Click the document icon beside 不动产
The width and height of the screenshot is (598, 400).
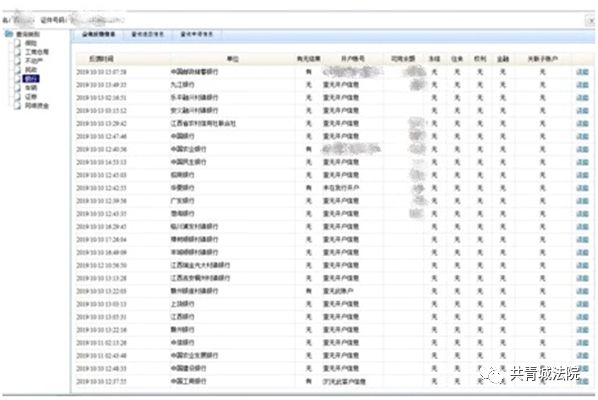(x=18, y=61)
